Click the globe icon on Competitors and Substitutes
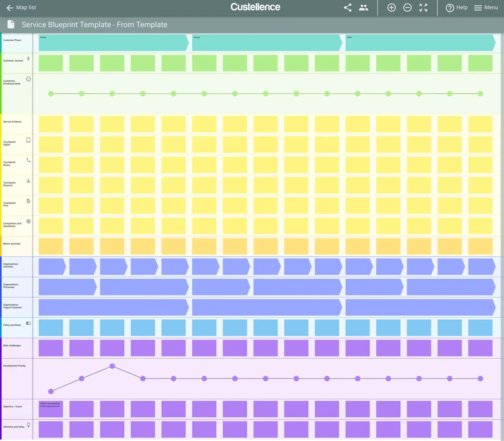Image resolution: width=504 pixels, height=441 pixels. tap(28, 221)
